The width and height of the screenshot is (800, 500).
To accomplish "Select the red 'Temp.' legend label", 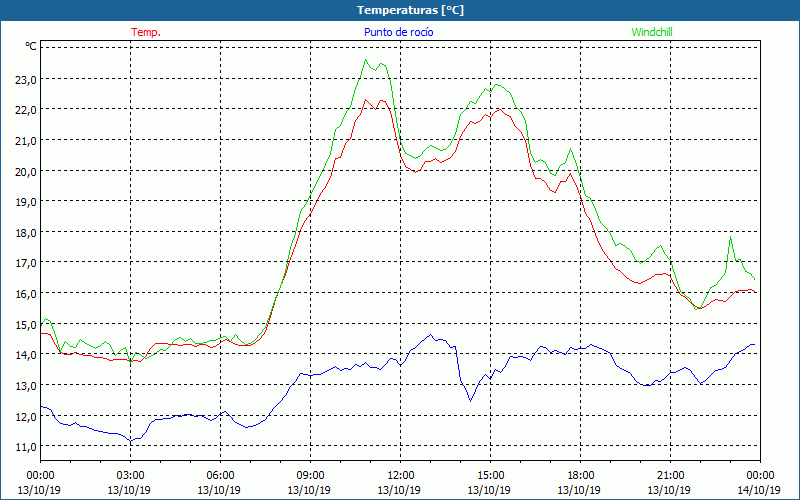I will click(x=146, y=32).
